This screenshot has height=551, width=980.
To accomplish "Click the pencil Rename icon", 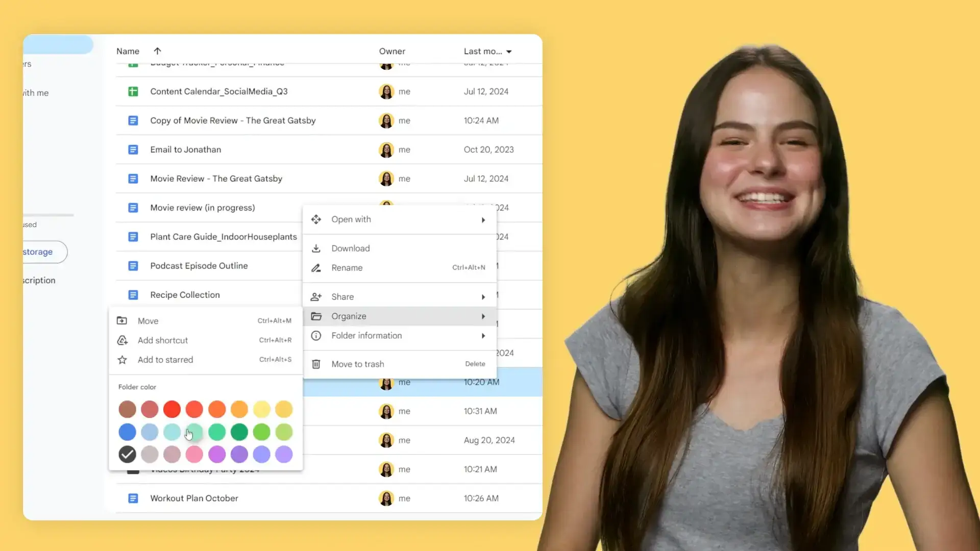I will (316, 268).
